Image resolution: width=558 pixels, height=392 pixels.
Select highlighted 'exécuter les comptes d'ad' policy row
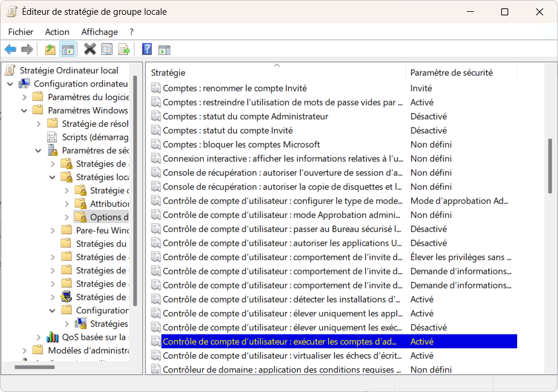click(x=339, y=342)
